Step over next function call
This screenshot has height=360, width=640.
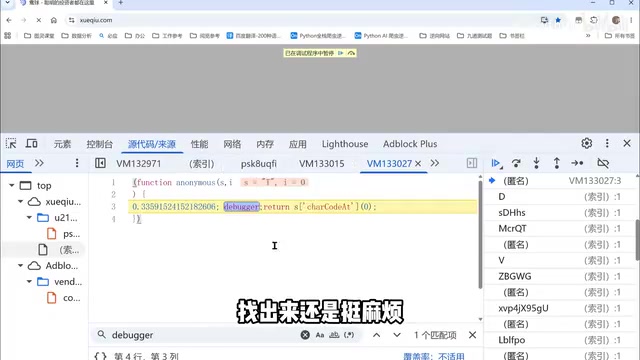[x=516, y=163]
